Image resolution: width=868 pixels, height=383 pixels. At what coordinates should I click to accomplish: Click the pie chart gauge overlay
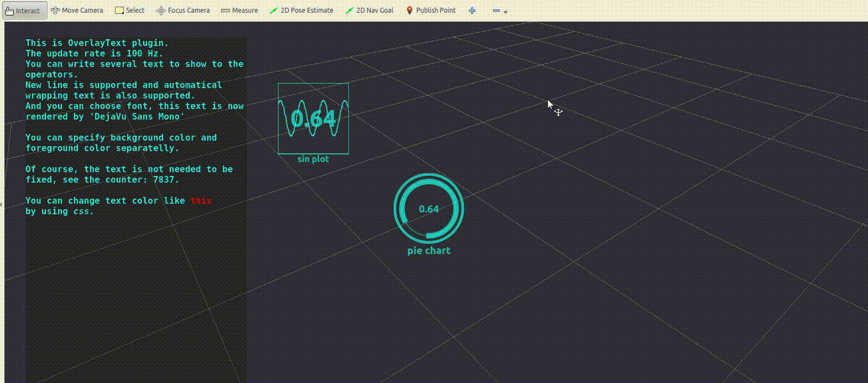point(429,209)
